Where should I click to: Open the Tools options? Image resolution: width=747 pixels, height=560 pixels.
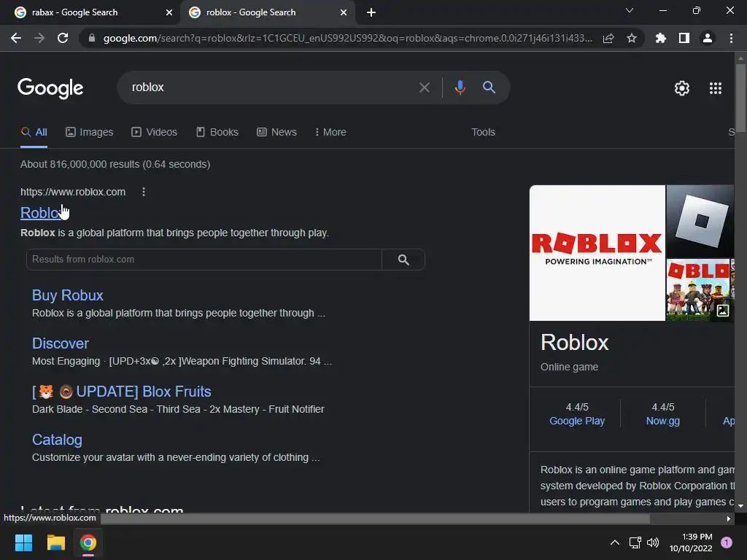tap(483, 132)
